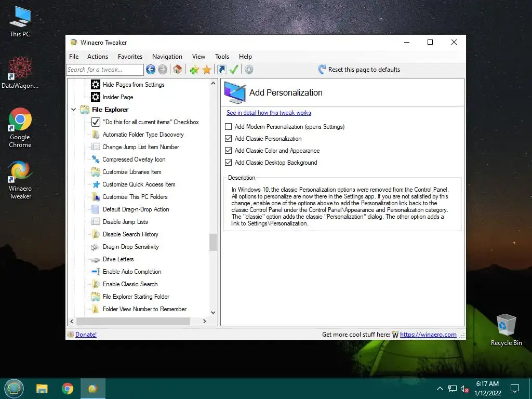Open the Actions menu
This screenshot has height=399, width=532.
coord(97,57)
